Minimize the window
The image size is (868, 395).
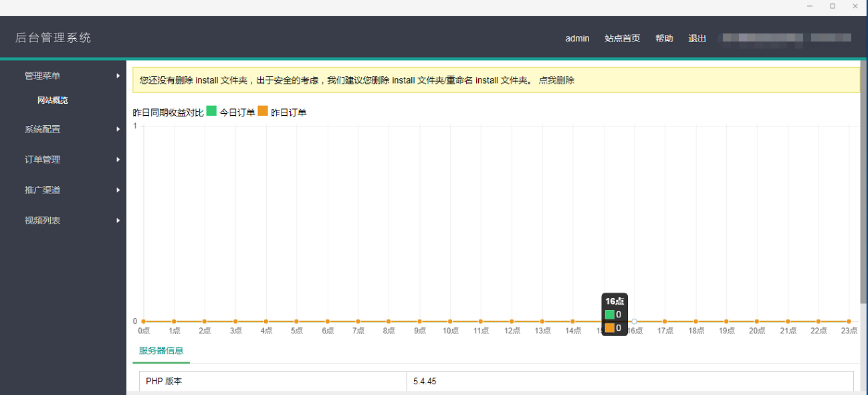point(810,6)
